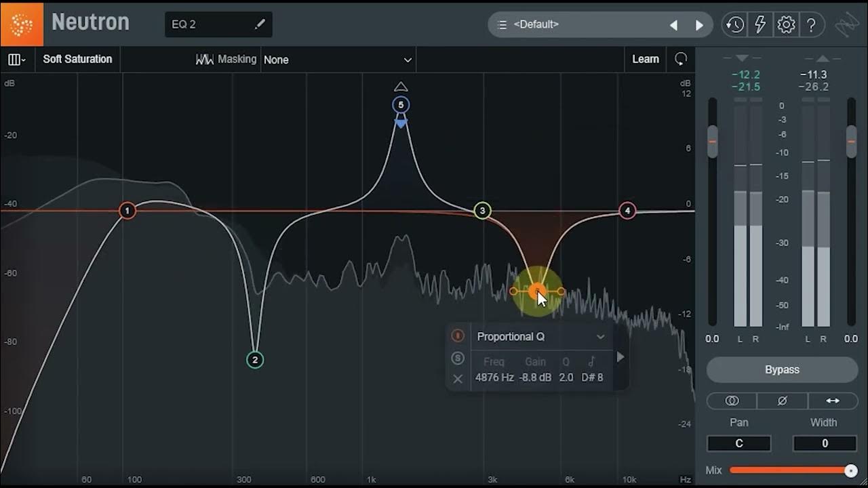This screenshot has height=488, width=868.
Task: Click the output level readout -11.3
Action: tap(814, 75)
